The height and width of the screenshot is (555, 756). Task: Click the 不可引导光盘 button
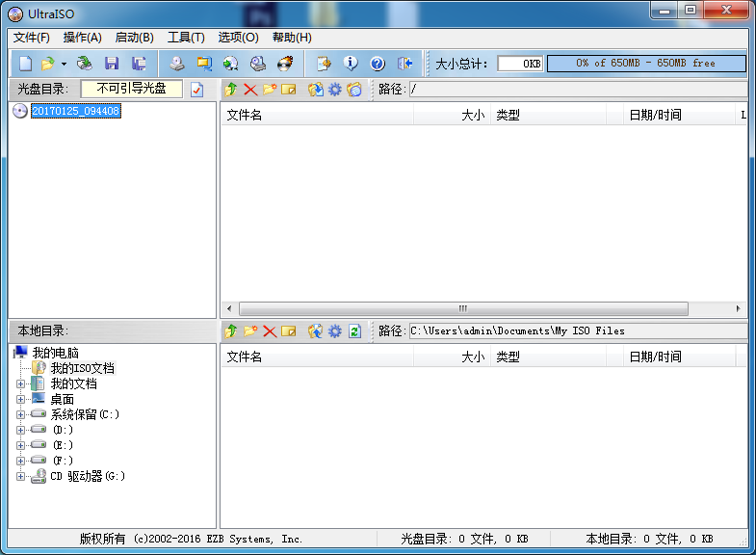(132, 89)
